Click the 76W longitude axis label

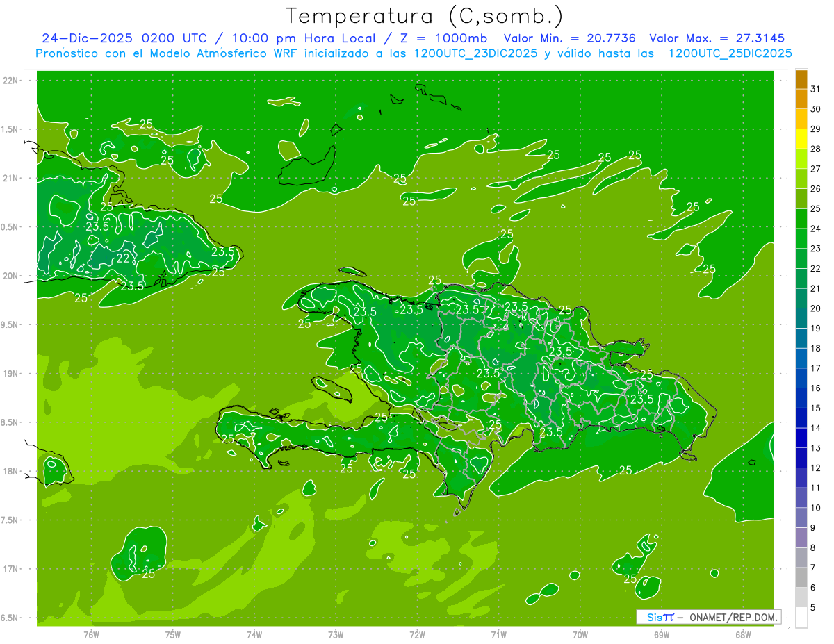pyautogui.click(x=91, y=635)
